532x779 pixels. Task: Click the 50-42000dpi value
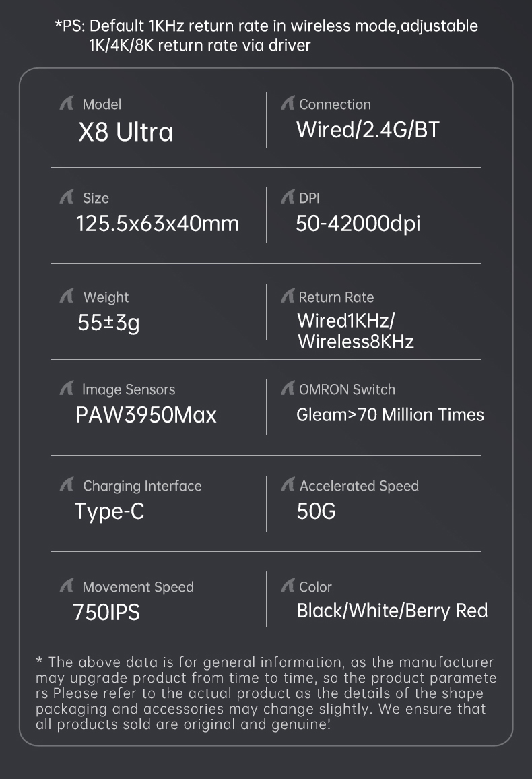tap(358, 223)
